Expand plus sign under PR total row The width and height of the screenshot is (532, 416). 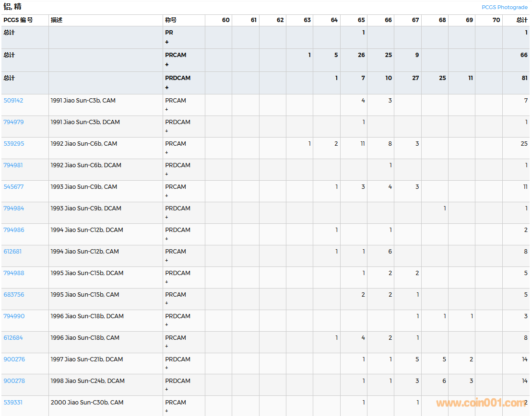tap(167, 42)
